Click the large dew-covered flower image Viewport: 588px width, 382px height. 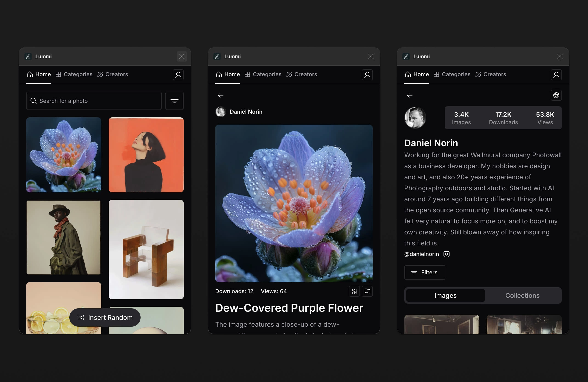(x=294, y=203)
